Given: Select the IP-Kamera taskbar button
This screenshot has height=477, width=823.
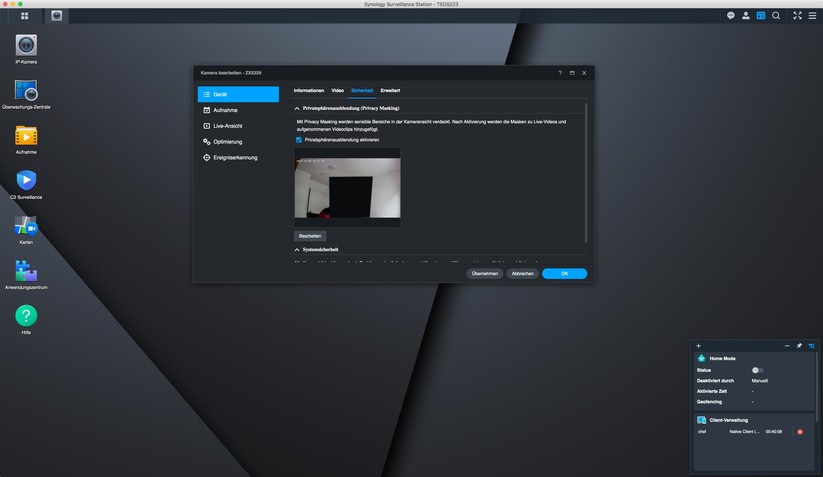Looking at the screenshot, I should 57,16.
